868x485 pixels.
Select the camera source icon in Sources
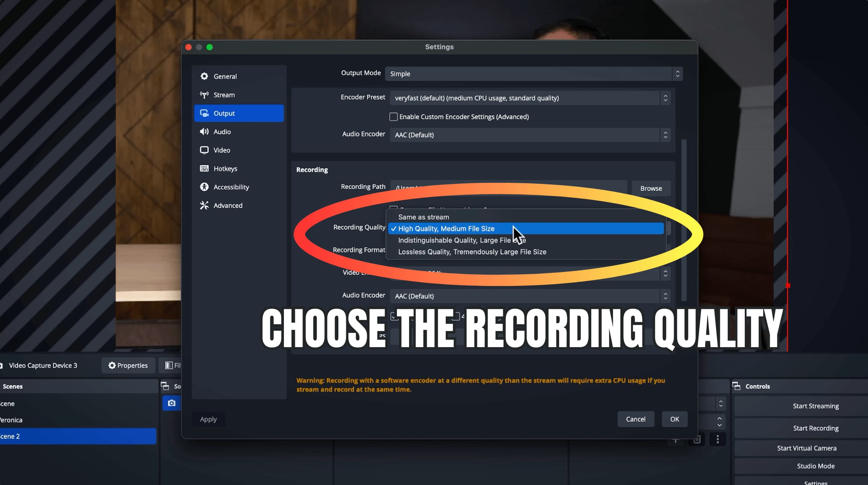172,403
